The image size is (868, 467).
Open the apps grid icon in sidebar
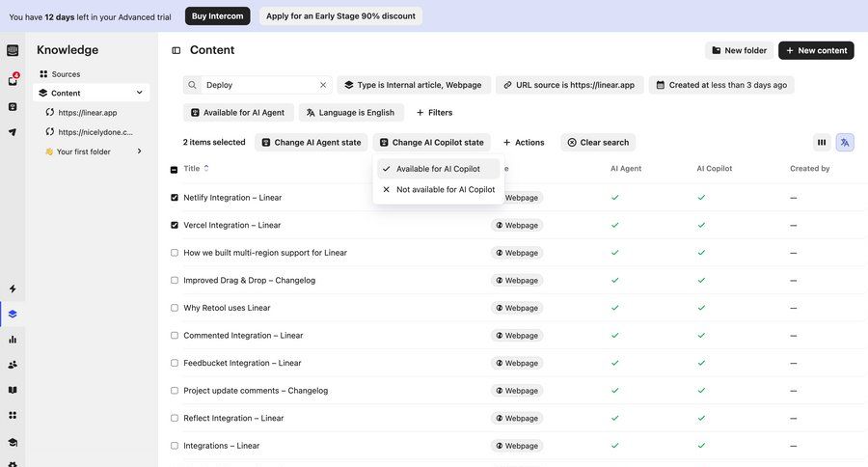tap(13, 415)
